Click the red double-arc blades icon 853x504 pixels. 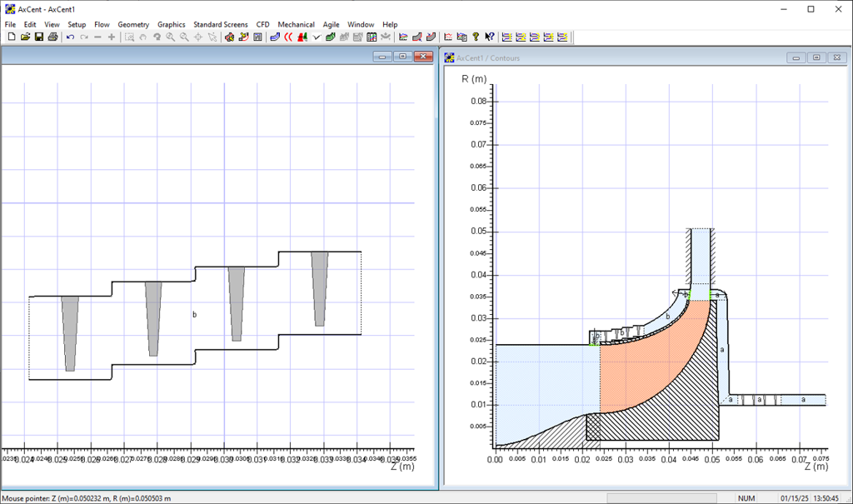[288, 37]
